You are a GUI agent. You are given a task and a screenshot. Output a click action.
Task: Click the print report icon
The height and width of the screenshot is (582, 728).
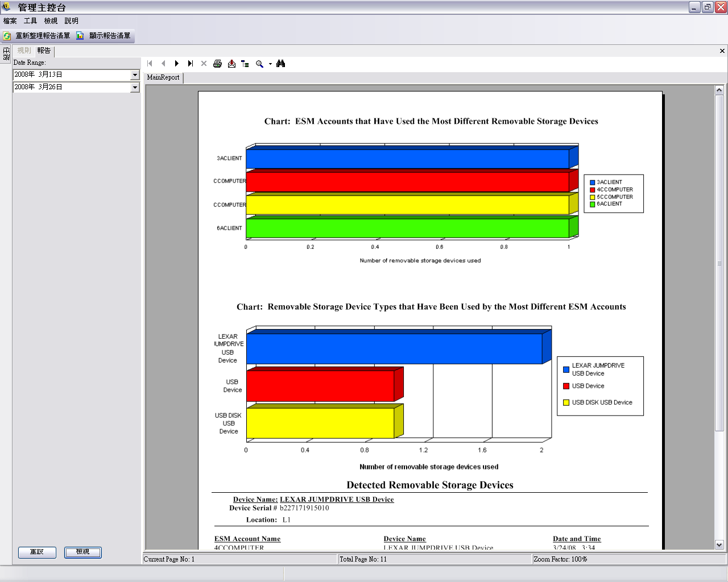217,64
